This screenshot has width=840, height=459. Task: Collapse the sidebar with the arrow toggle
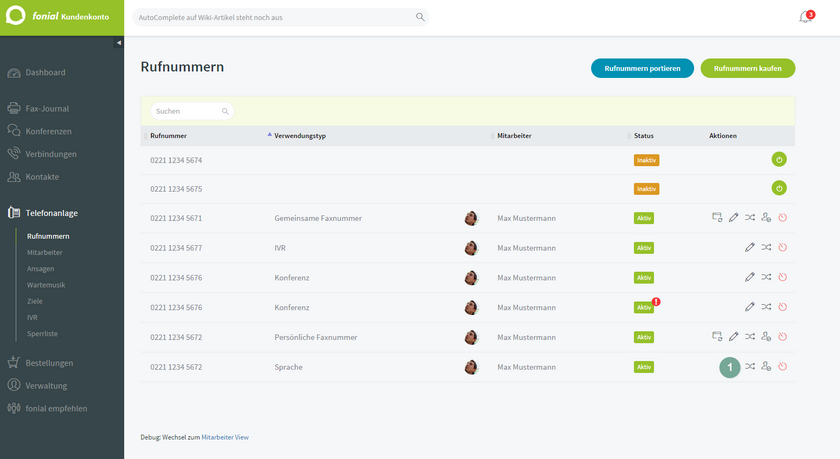click(118, 43)
